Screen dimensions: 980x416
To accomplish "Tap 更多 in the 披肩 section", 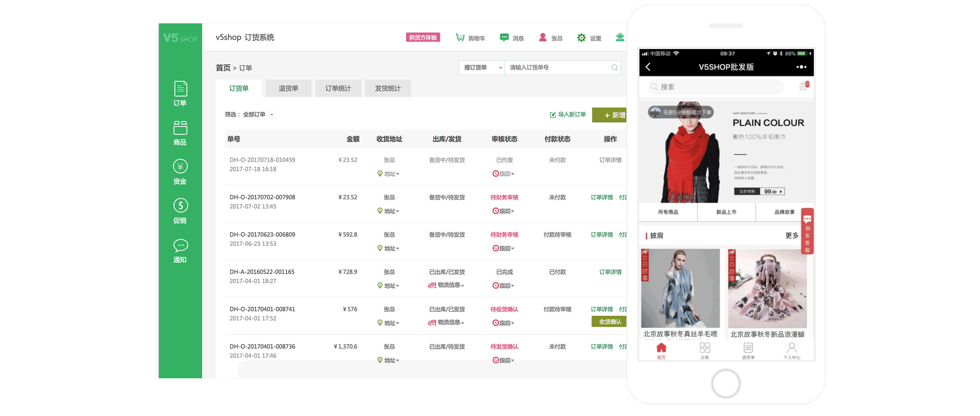I will pos(792,236).
